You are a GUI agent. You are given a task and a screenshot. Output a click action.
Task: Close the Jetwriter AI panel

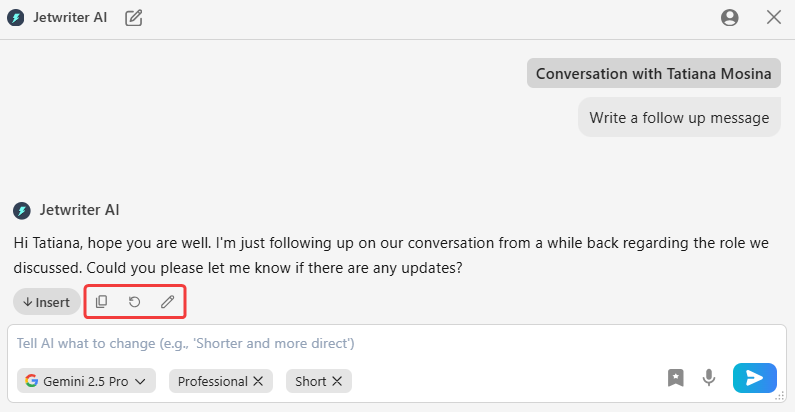pos(773,17)
